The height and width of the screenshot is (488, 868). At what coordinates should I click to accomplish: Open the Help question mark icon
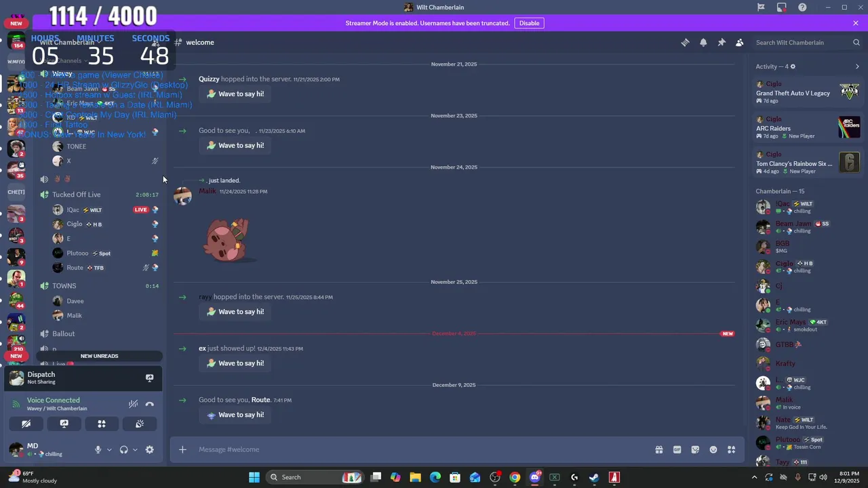point(803,7)
